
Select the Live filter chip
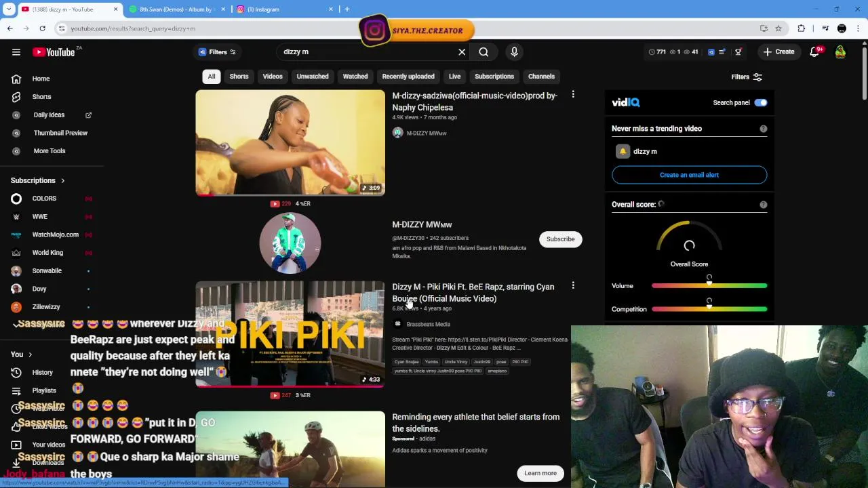point(455,77)
